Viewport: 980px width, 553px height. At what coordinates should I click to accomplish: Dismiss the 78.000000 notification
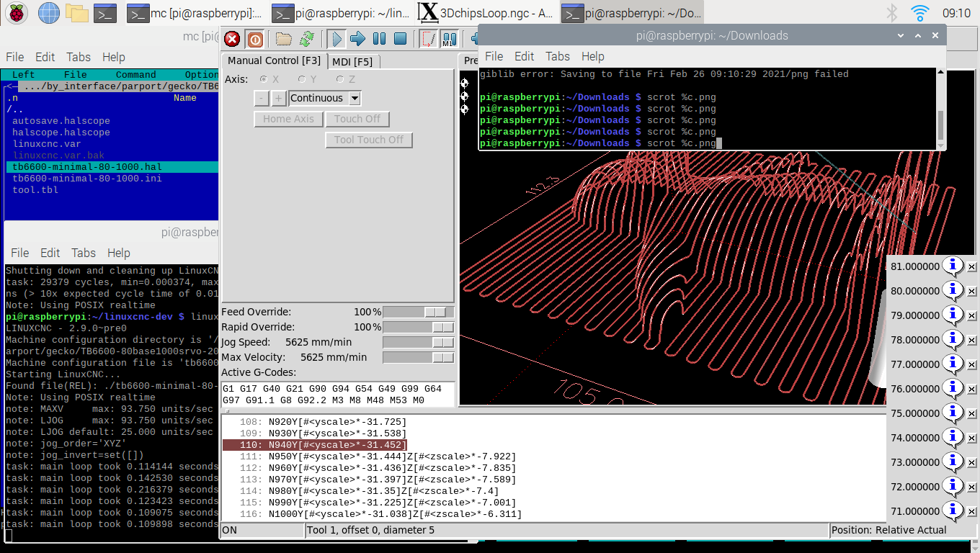click(x=971, y=340)
